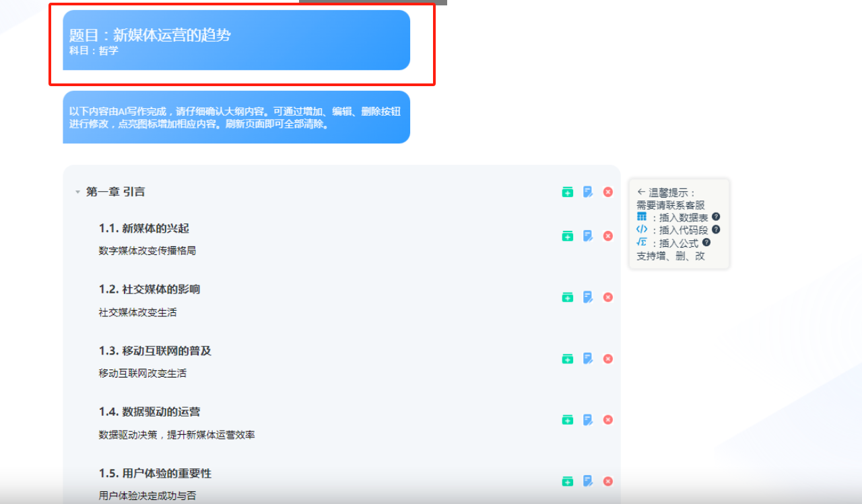The width and height of the screenshot is (862, 504).
Task: Click the red delete icon for 1.2 社交媒体的影响
Action: (608, 297)
